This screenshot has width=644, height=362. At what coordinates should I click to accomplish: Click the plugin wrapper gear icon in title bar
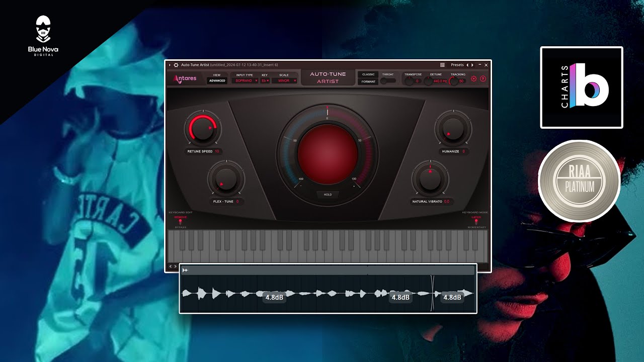coord(176,65)
